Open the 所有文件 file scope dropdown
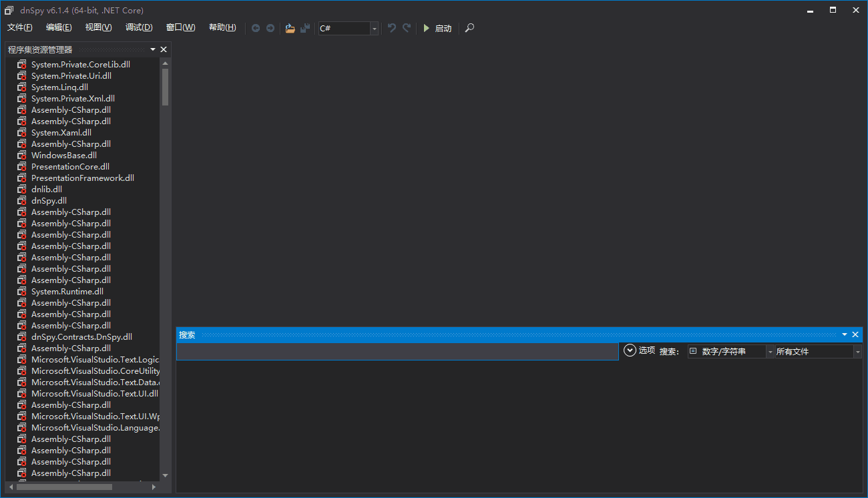 click(x=857, y=352)
